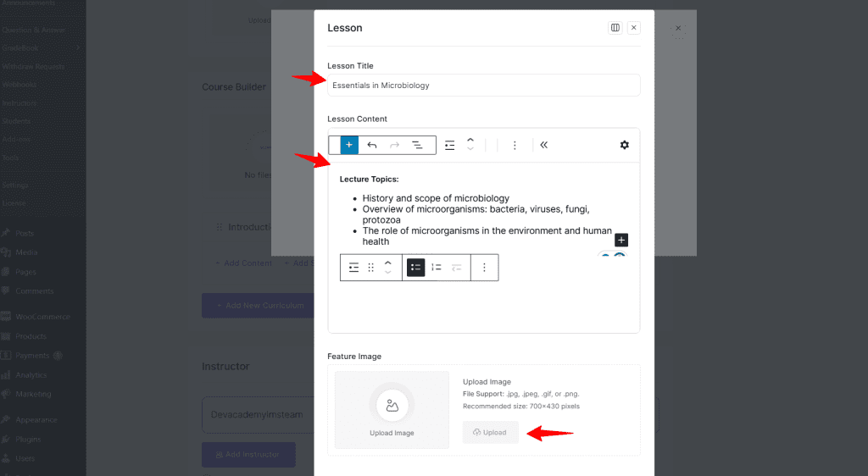The width and height of the screenshot is (868, 476).
Task: Click move-up chevron in top toolbar
Action: (x=470, y=141)
